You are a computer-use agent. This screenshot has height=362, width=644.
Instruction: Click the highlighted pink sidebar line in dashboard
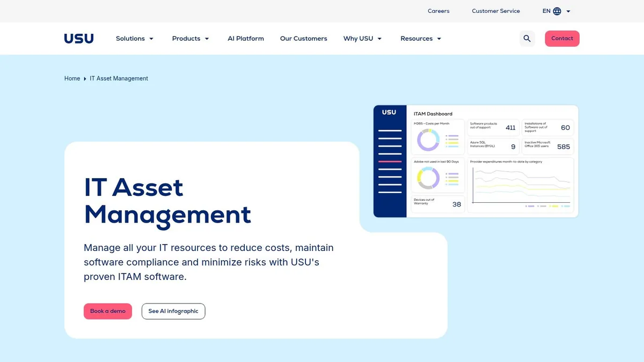(390, 161)
